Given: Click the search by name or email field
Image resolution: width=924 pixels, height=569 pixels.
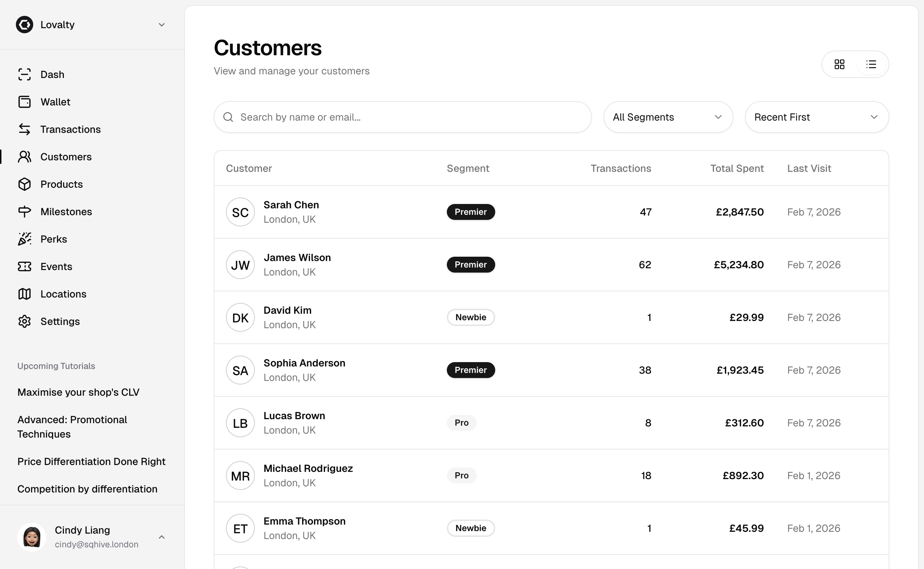Looking at the screenshot, I should pyautogui.click(x=402, y=117).
